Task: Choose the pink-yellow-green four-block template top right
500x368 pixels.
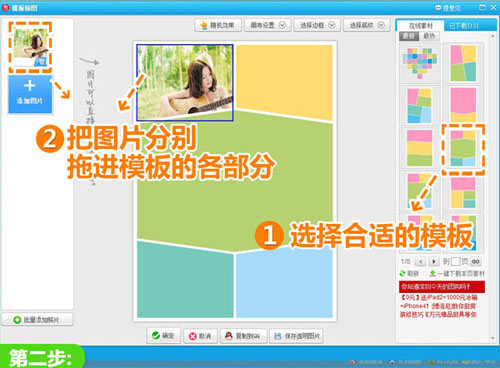Action: click(463, 63)
